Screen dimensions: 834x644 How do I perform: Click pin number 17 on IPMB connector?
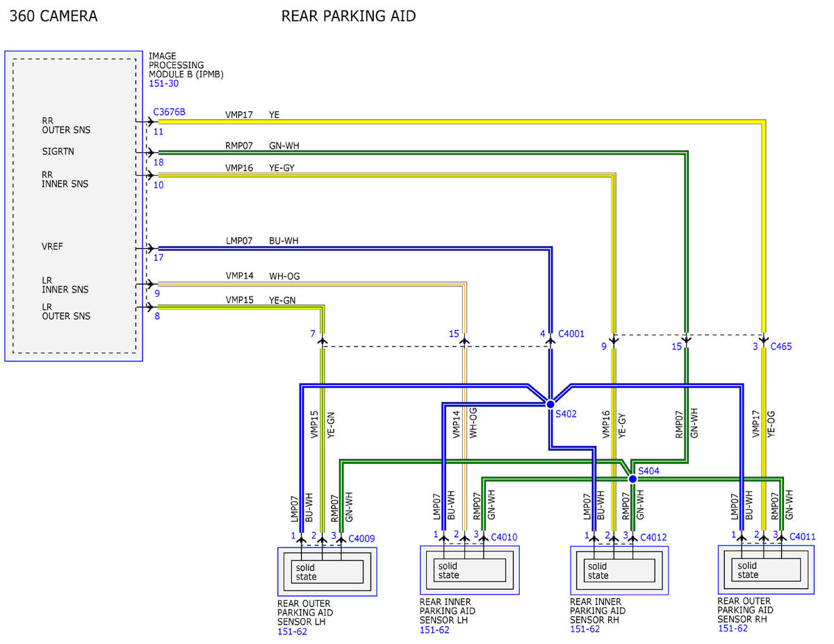pos(158,258)
